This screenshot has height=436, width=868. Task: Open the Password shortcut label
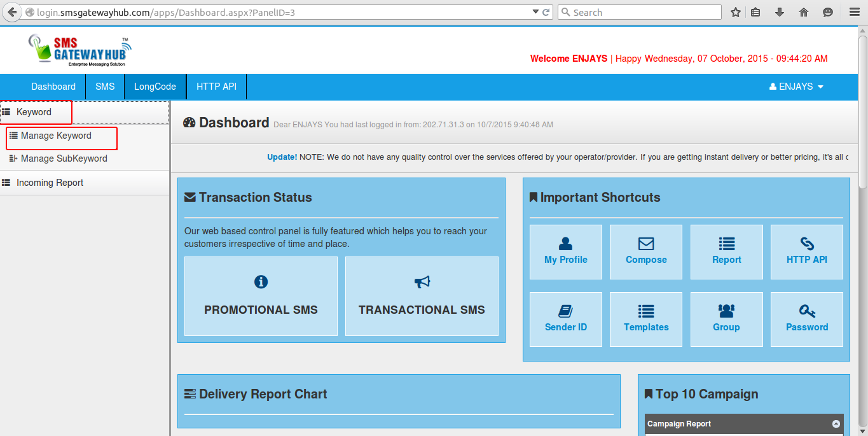807,327
